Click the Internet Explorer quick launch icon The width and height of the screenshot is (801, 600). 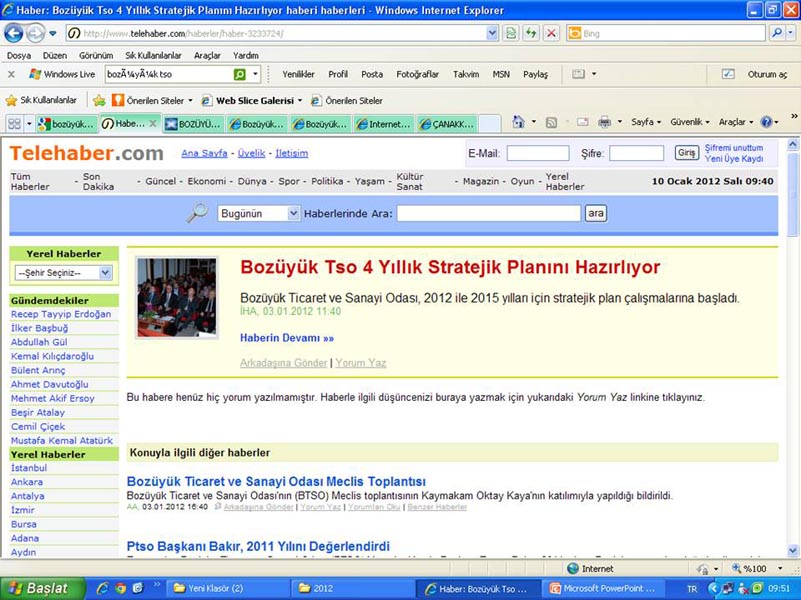tap(103, 588)
